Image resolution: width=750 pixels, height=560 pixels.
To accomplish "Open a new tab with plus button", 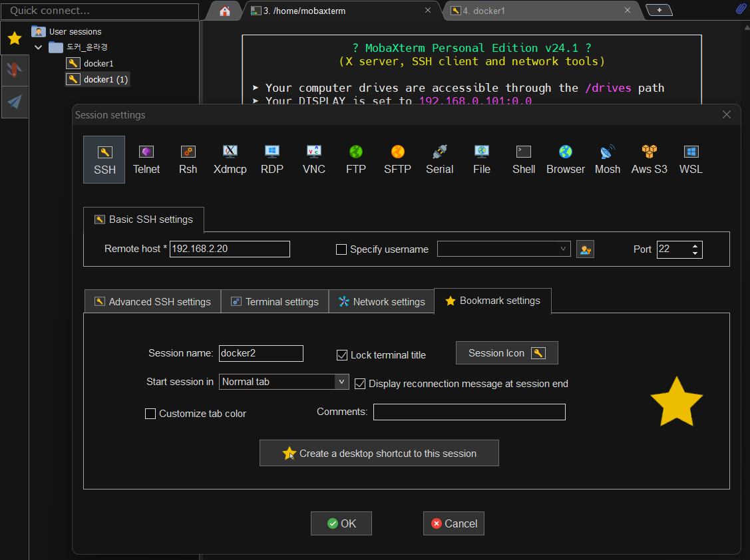I will coord(659,10).
